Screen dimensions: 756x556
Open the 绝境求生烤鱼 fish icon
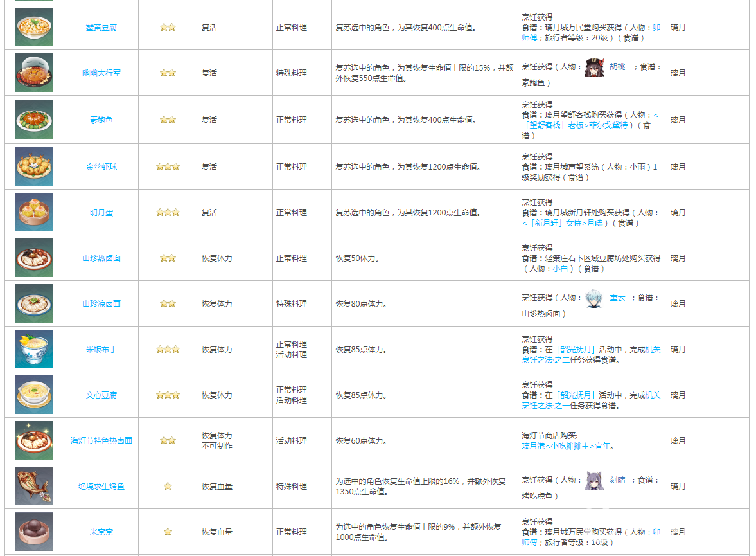(x=34, y=486)
